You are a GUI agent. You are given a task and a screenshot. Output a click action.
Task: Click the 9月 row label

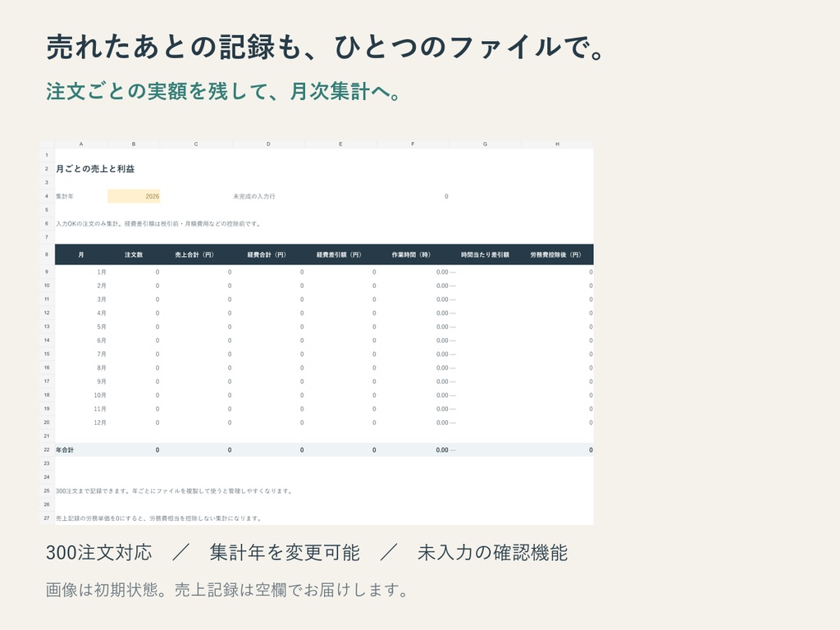click(101, 381)
